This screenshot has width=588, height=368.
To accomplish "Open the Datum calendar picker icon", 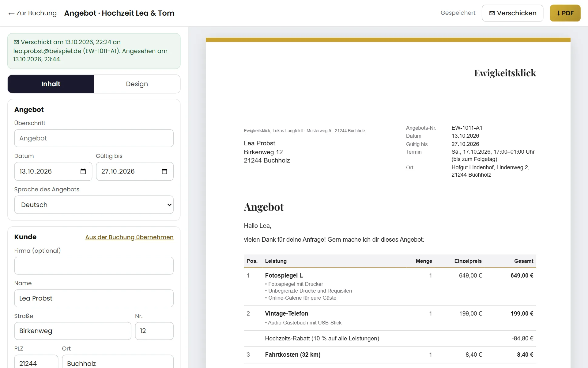I will click(83, 171).
